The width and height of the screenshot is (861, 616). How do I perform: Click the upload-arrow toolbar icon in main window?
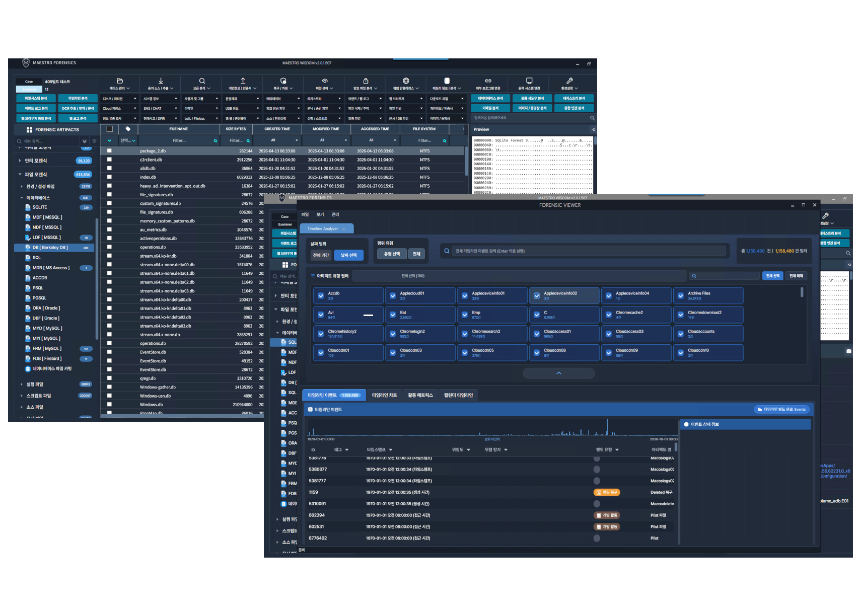(x=243, y=81)
